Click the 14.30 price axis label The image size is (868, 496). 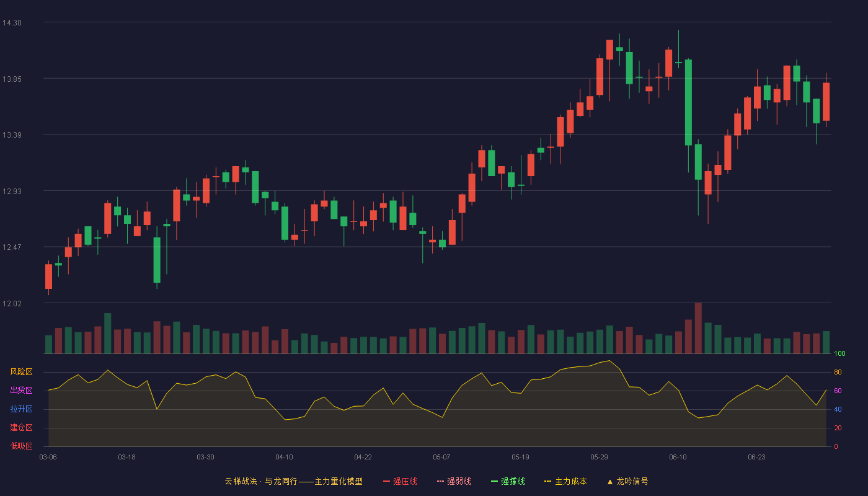tap(12, 23)
